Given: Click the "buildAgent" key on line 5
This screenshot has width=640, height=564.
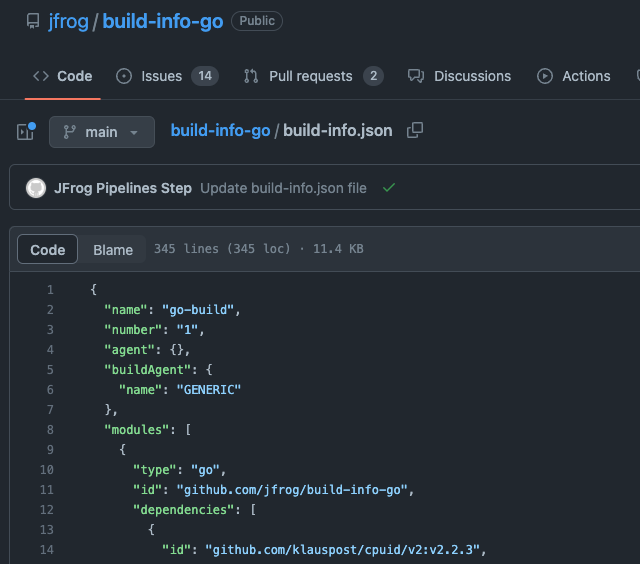Looking at the screenshot, I should (x=147, y=370).
